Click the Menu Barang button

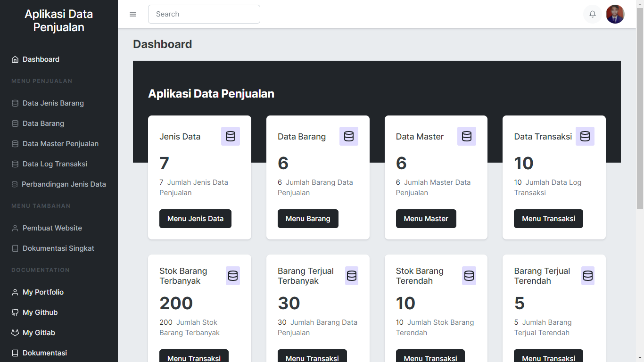tap(308, 219)
